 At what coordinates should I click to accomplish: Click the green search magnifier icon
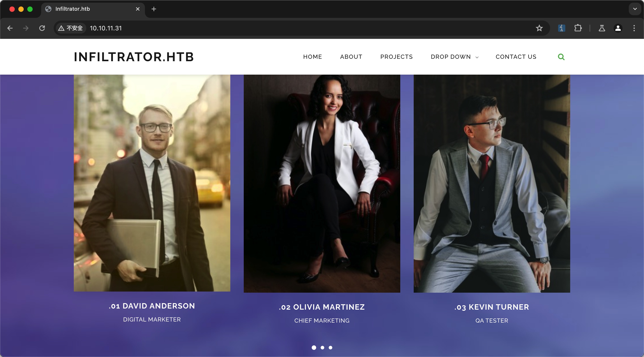(x=561, y=57)
